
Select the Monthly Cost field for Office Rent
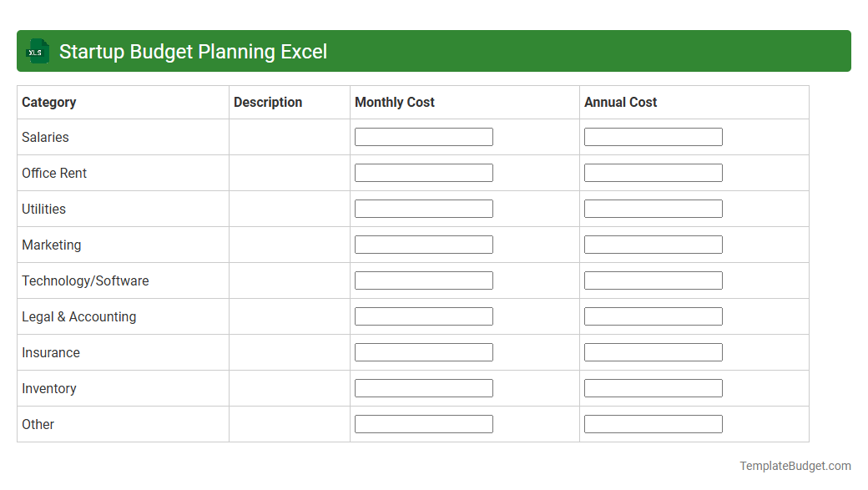pyautogui.click(x=423, y=172)
